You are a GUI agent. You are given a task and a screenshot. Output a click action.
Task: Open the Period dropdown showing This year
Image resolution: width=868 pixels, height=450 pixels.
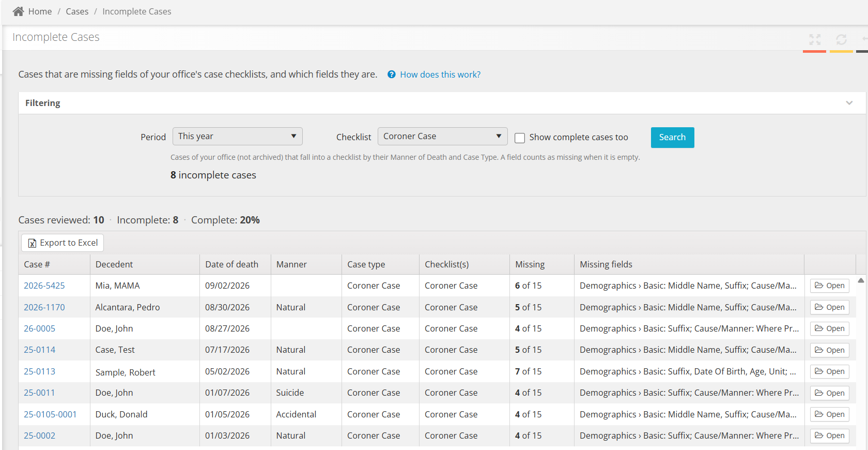(x=238, y=137)
